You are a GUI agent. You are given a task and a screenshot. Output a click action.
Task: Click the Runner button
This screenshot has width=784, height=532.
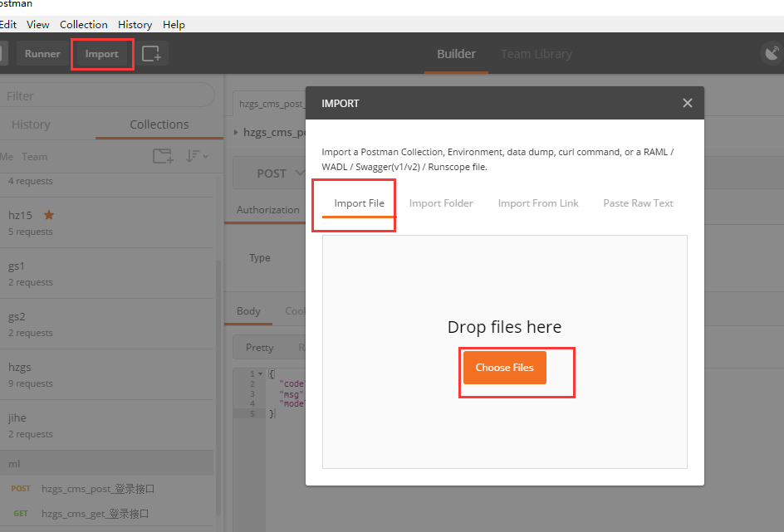[42, 53]
